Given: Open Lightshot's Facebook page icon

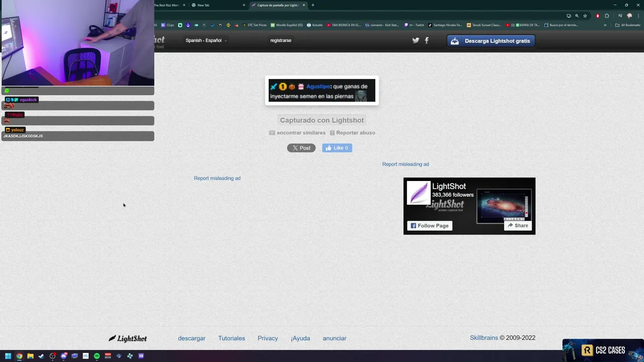Looking at the screenshot, I should tap(427, 41).
